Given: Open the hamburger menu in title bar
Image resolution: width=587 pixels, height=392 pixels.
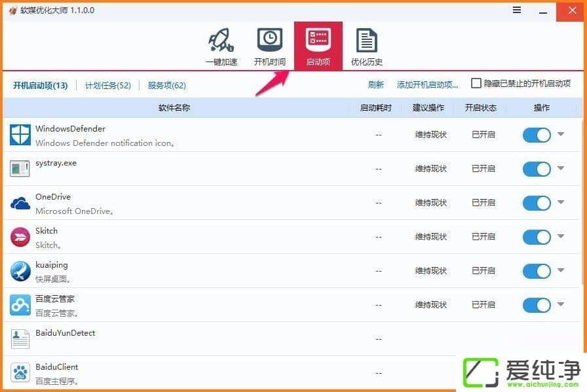Looking at the screenshot, I should 517,10.
